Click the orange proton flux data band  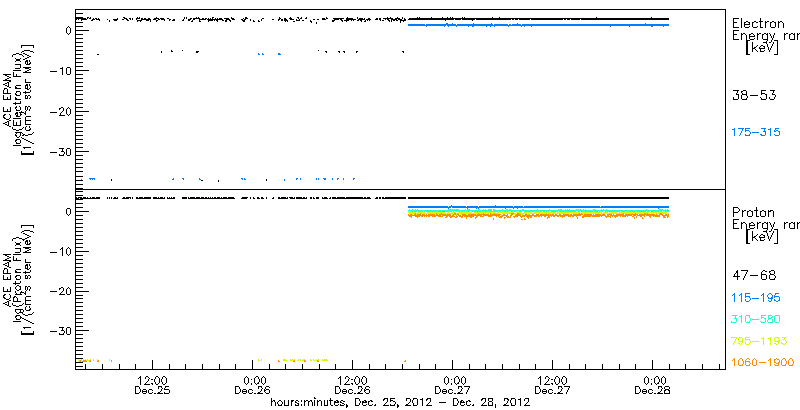click(538, 216)
